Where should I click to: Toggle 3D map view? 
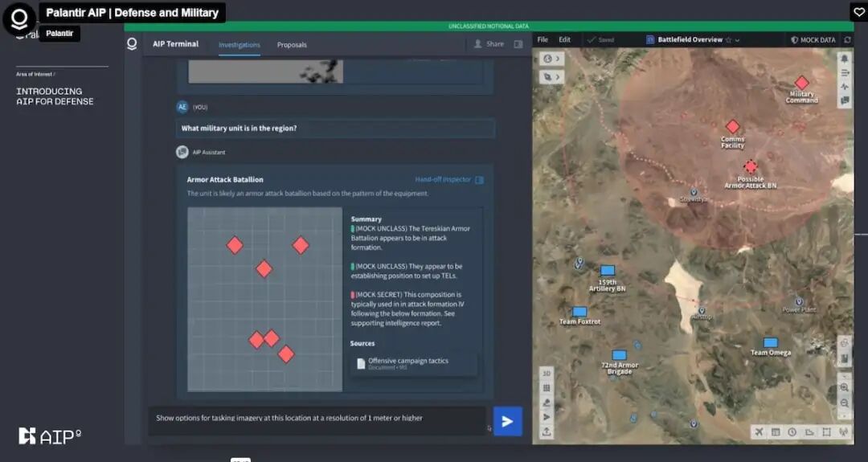pyautogui.click(x=547, y=374)
